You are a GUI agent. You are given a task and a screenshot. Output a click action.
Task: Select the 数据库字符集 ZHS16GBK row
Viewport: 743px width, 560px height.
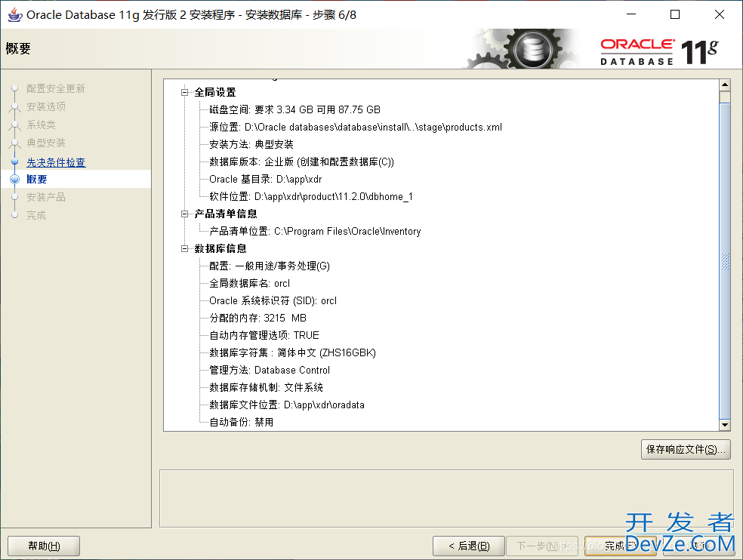click(292, 353)
